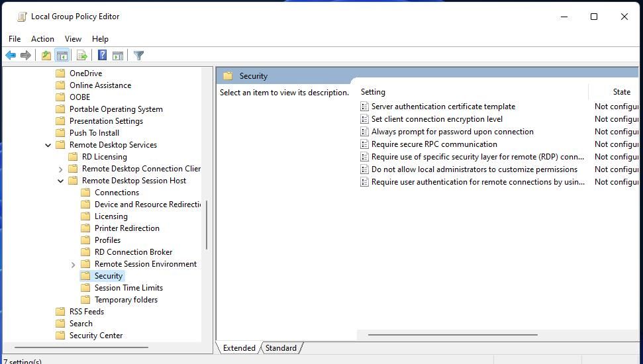The height and width of the screenshot is (364, 643).
Task: Select Licensing under Session Host
Action: (x=111, y=216)
